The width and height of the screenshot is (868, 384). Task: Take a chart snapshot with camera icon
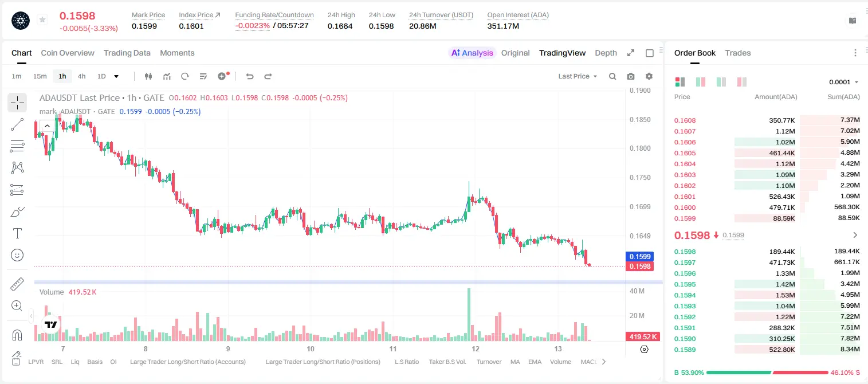631,76
